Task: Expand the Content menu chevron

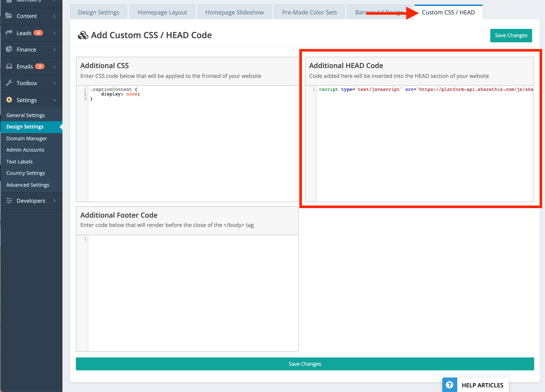Action: point(54,16)
